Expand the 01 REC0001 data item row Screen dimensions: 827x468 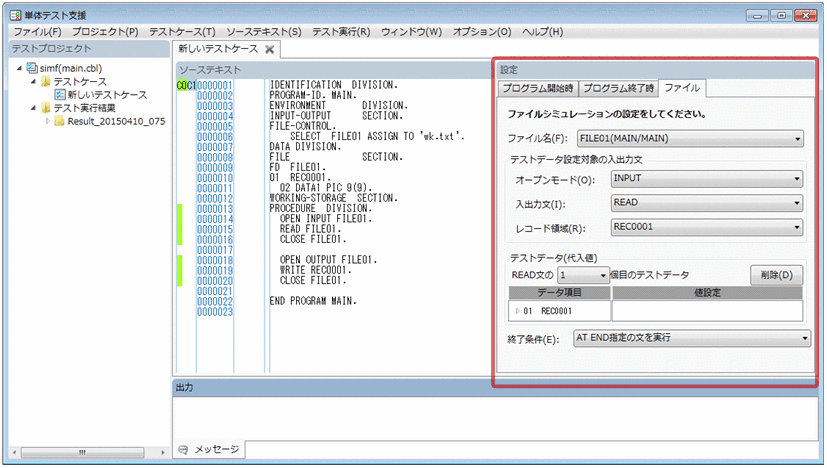tap(517, 311)
